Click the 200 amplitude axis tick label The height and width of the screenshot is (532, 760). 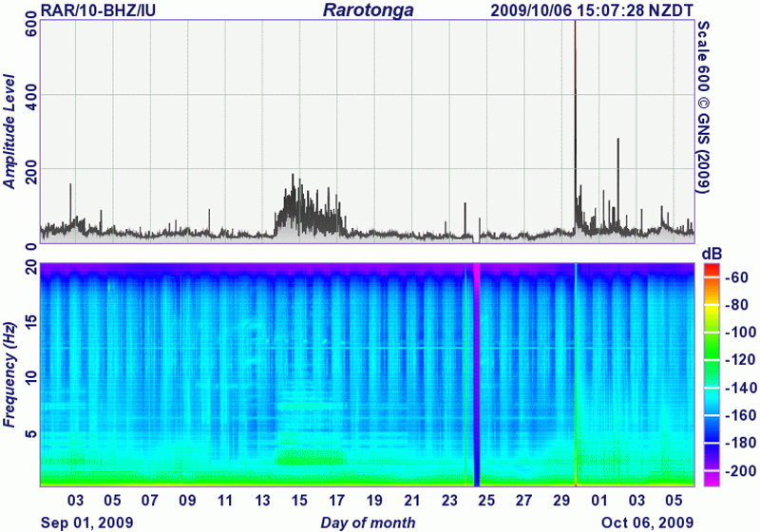coord(30,173)
